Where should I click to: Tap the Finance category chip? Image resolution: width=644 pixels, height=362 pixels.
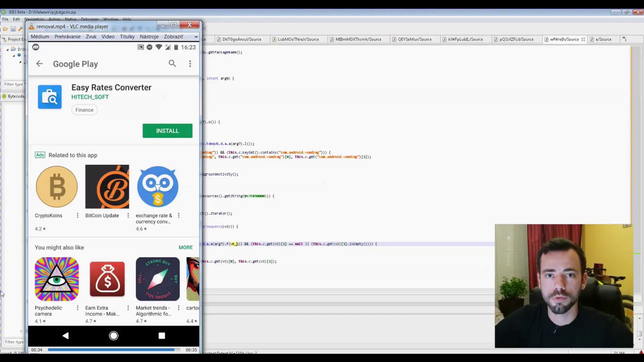[x=84, y=110]
